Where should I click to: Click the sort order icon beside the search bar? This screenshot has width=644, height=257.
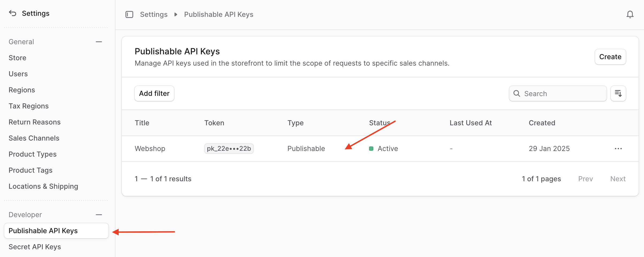[x=618, y=93]
